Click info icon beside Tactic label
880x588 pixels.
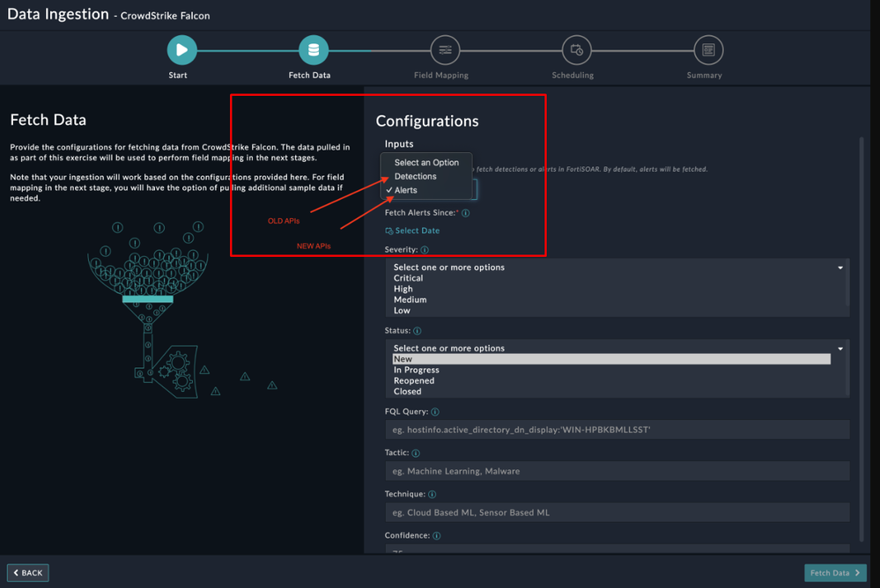pyautogui.click(x=416, y=452)
